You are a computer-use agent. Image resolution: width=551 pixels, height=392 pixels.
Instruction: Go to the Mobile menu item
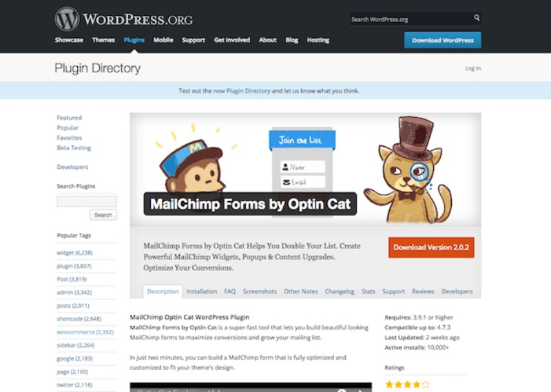point(163,40)
